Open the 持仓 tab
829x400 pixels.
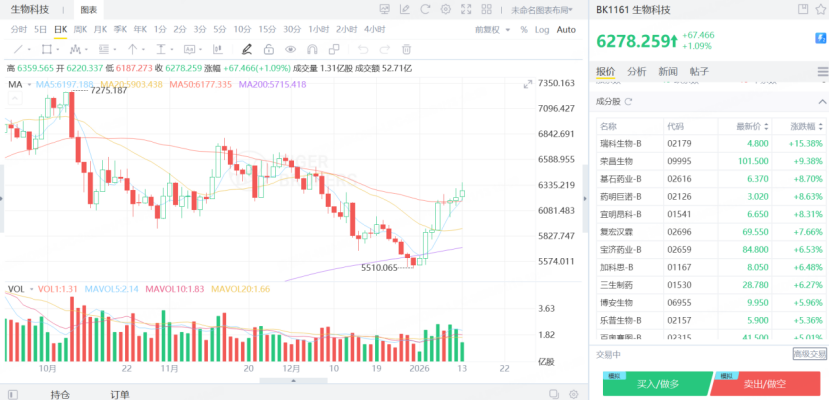click(60, 394)
